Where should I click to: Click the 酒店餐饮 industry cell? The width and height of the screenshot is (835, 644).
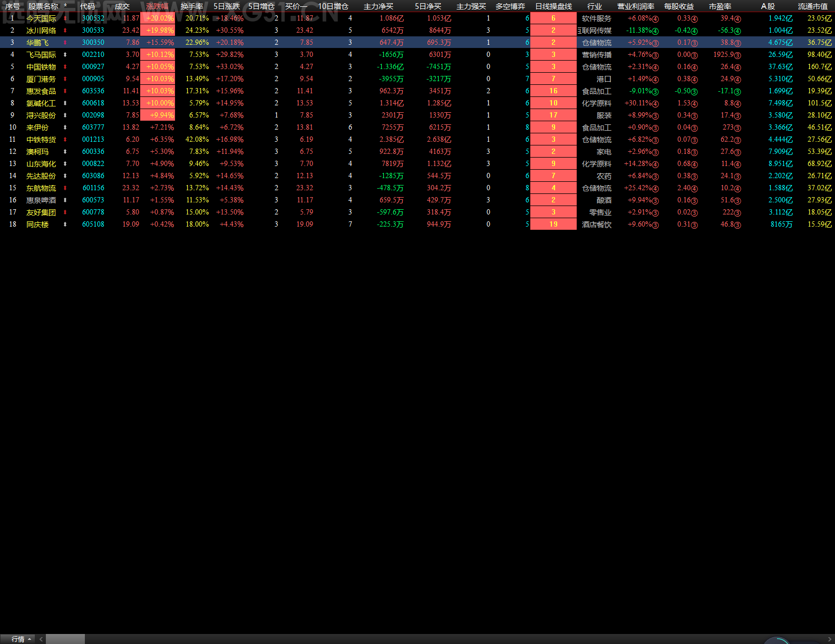pos(597,225)
